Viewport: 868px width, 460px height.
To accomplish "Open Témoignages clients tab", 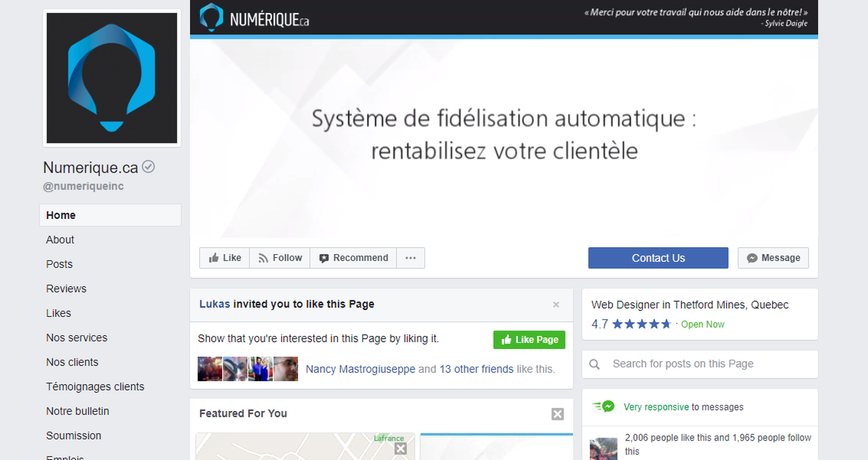I will tap(95, 387).
